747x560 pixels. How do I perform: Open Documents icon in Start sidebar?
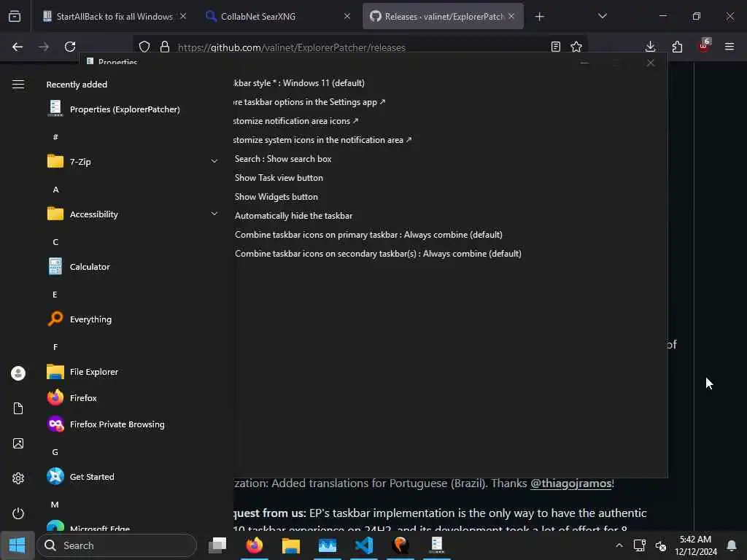[18, 408]
